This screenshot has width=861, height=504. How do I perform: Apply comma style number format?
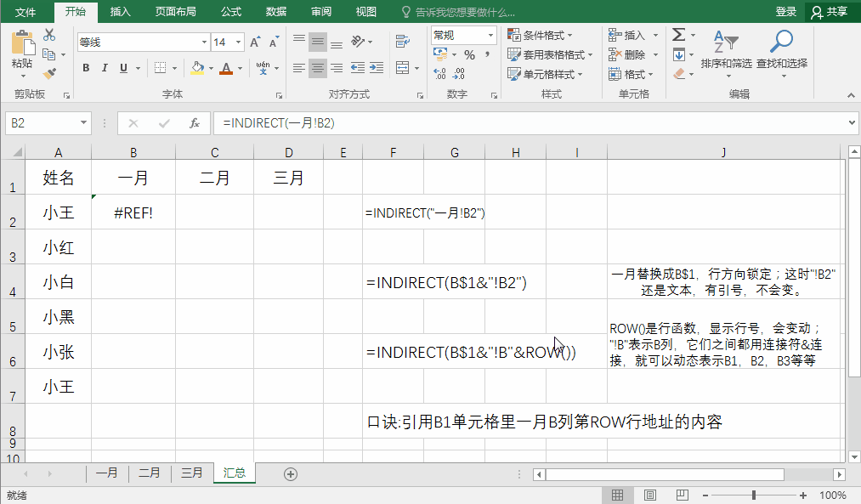[488, 54]
